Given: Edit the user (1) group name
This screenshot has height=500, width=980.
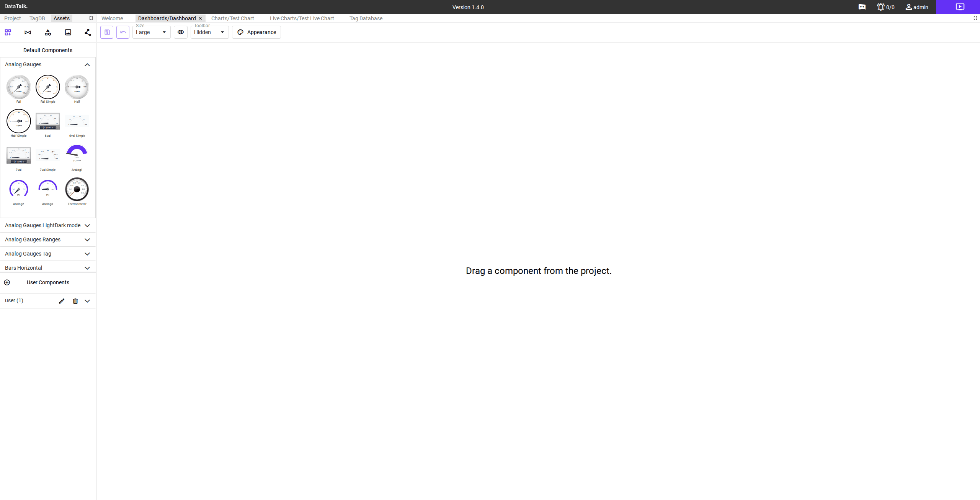Looking at the screenshot, I should tap(62, 301).
